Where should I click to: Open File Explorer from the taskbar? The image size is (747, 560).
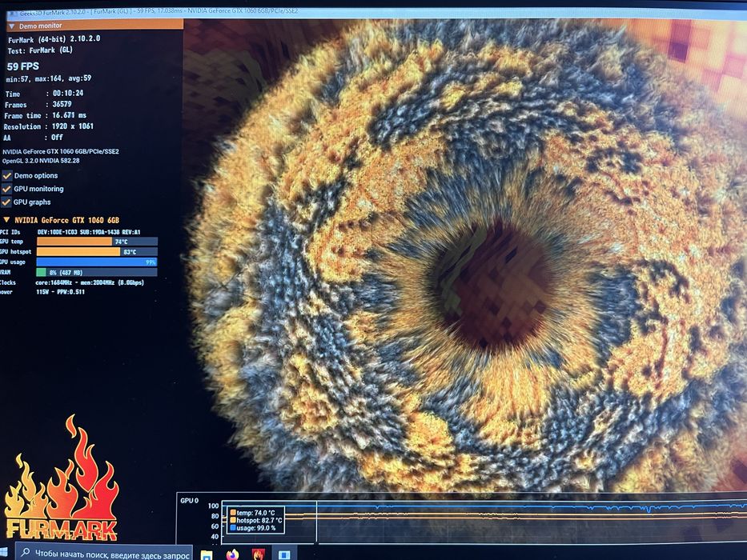pyautogui.click(x=207, y=554)
